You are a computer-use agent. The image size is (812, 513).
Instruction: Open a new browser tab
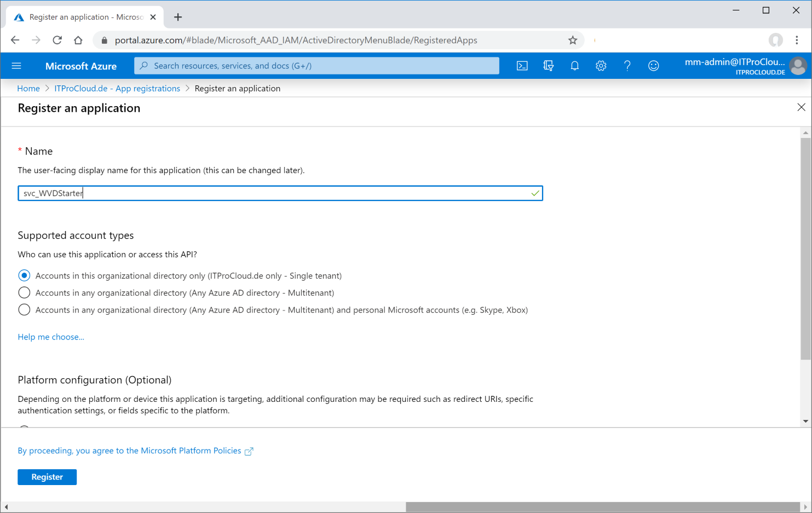click(178, 17)
